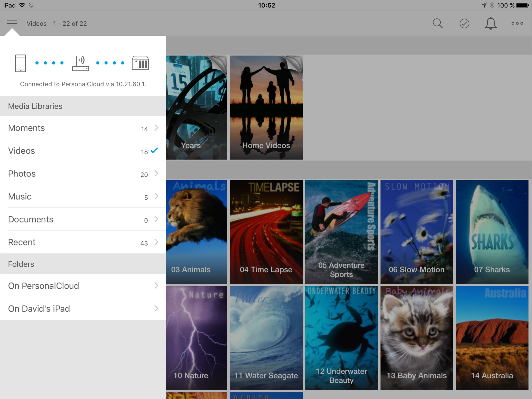The height and width of the screenshot is (399, 532).
Task: Tap the wireless router connection icon
Action: tap(81, 63)
